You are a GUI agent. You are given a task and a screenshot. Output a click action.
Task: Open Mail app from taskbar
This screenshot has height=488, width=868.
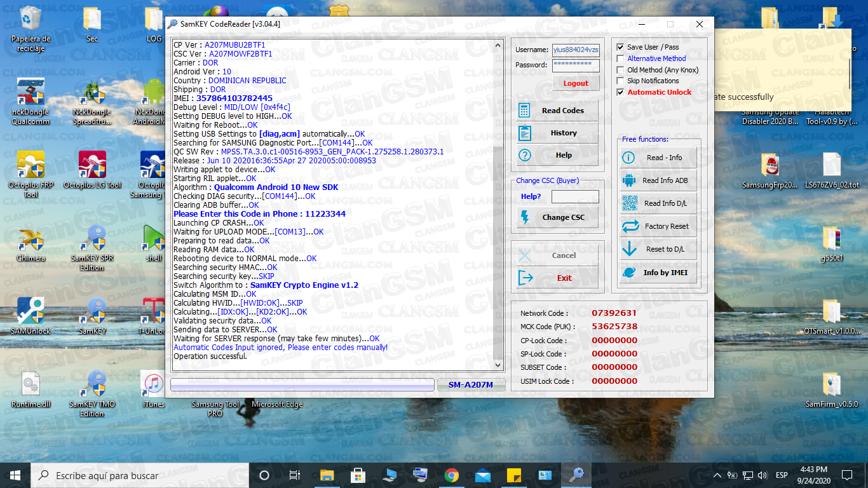[x=483, y=475]
